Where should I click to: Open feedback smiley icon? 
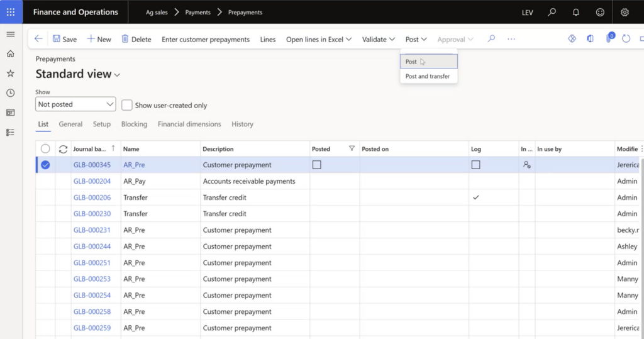(600, 13)
